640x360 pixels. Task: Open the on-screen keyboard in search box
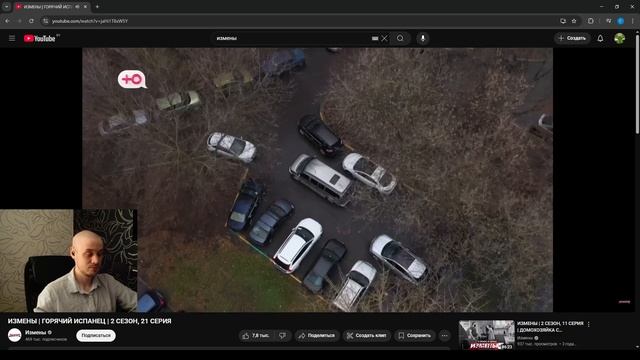(375, 38)
